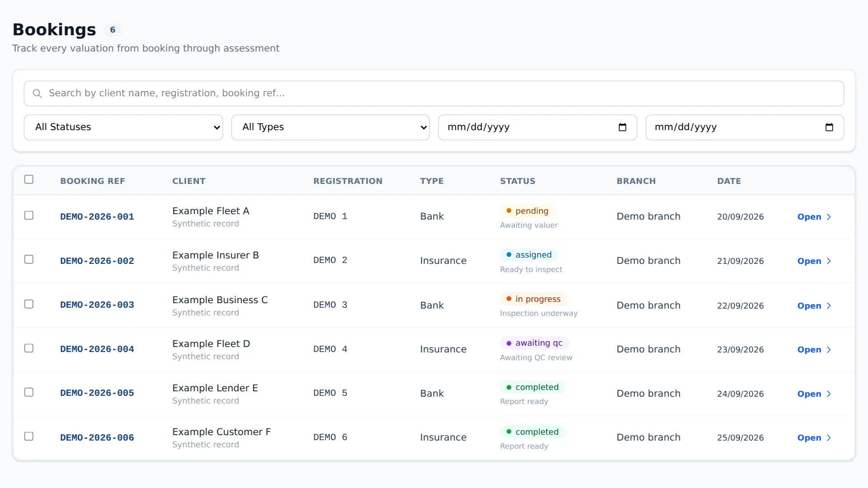Click Open for Example Insurer B row
Image resolution: width=868 pixels, height=488 pixels.
pyautogui.click(x=814, y=261)
